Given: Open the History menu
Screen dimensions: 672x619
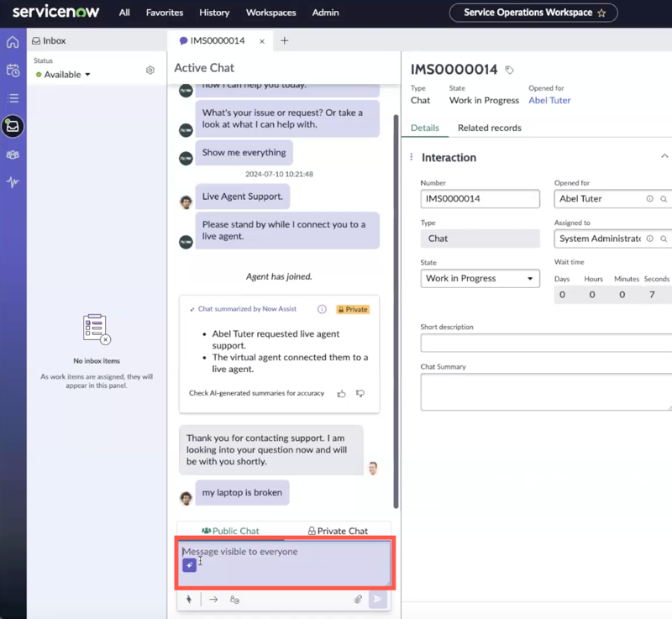Looking at the screenshot, I should (214, 13).
